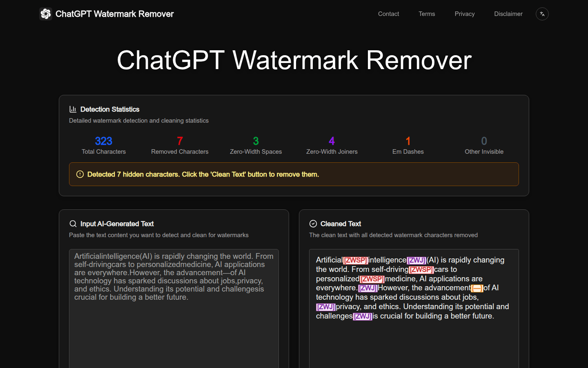Click the alert circle icon in the warning banner

click(80, 174)
